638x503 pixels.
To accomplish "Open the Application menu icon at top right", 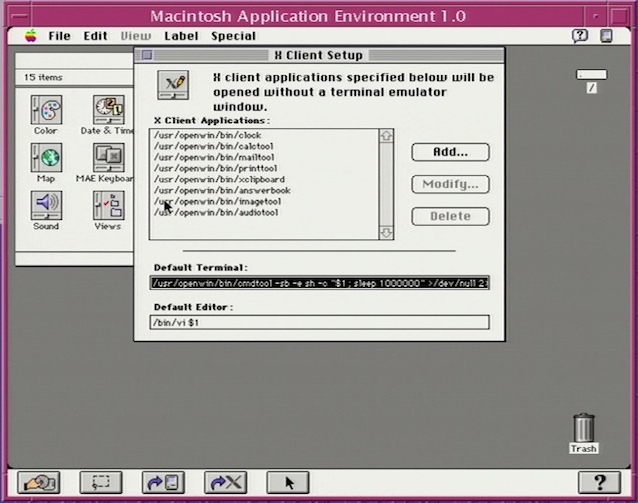I will 606,36.
